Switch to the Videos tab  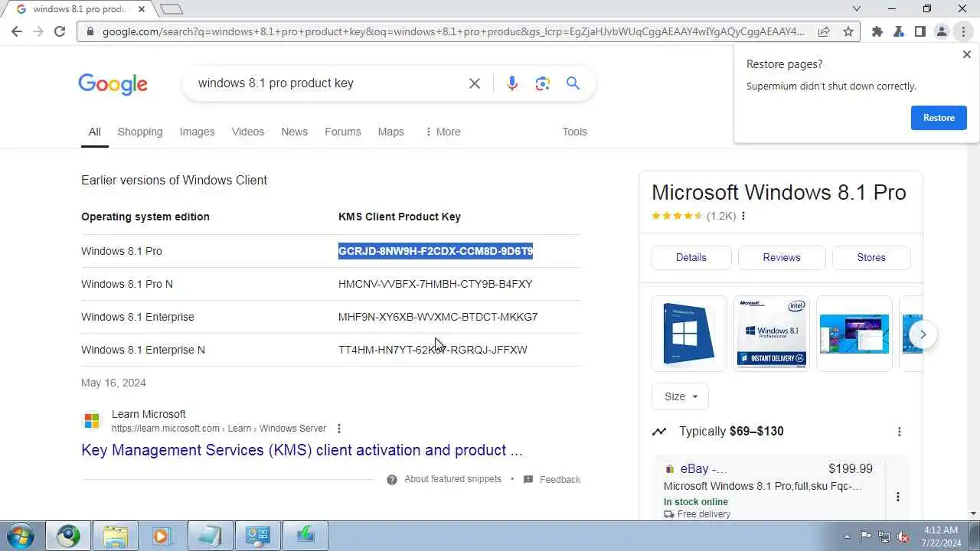[248, 132]
